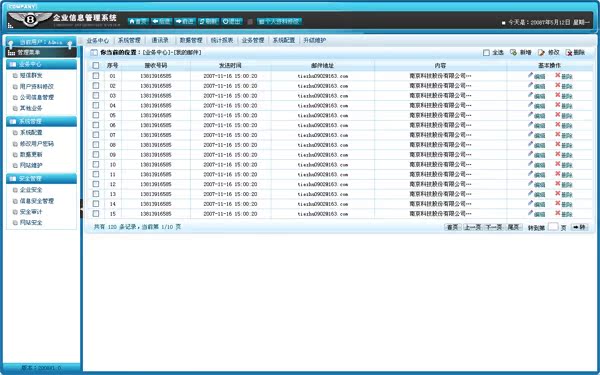Toggle the 全选 select-all checkbox

486,53
